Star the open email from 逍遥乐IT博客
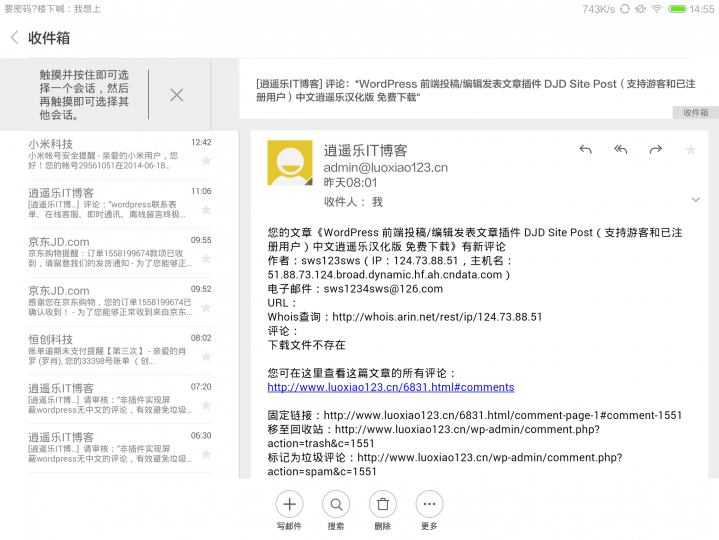 (691, 149)
